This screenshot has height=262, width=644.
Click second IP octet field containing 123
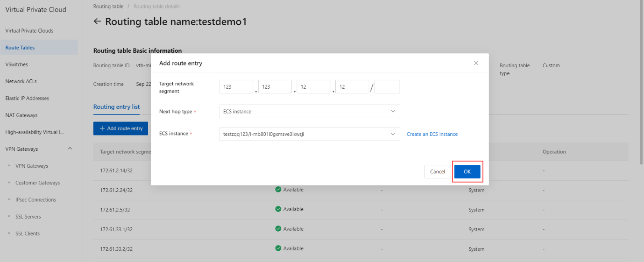pyautogui.click(x=275, y=87)
